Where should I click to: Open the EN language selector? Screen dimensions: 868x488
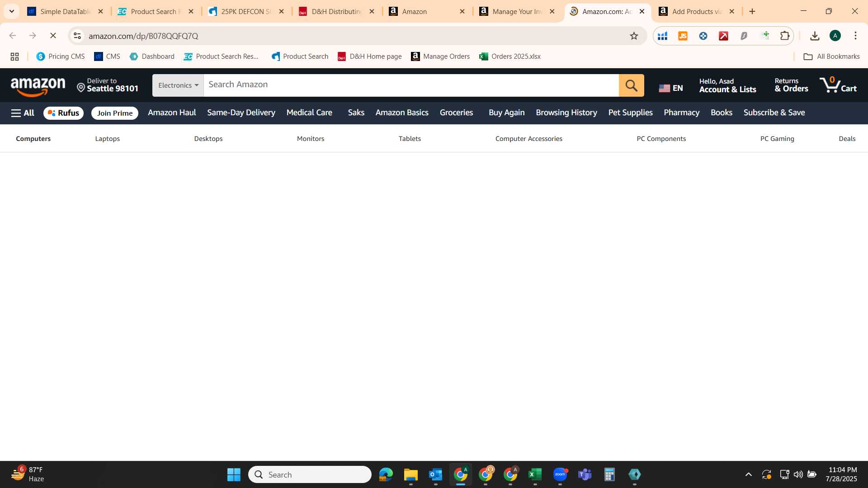pyautogui.click(x=671, y=88)
